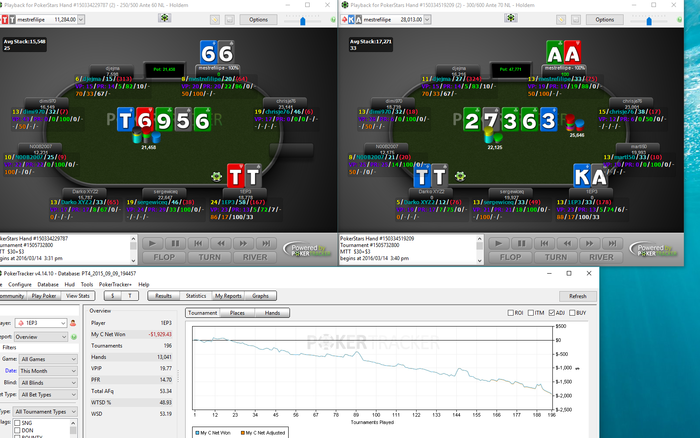
Task: Open the Configure menu
Action: click(20, 284)
